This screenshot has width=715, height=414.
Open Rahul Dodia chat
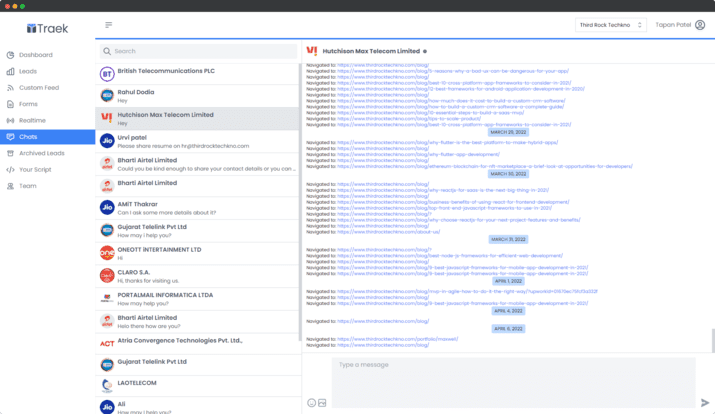tap(197, 96)
